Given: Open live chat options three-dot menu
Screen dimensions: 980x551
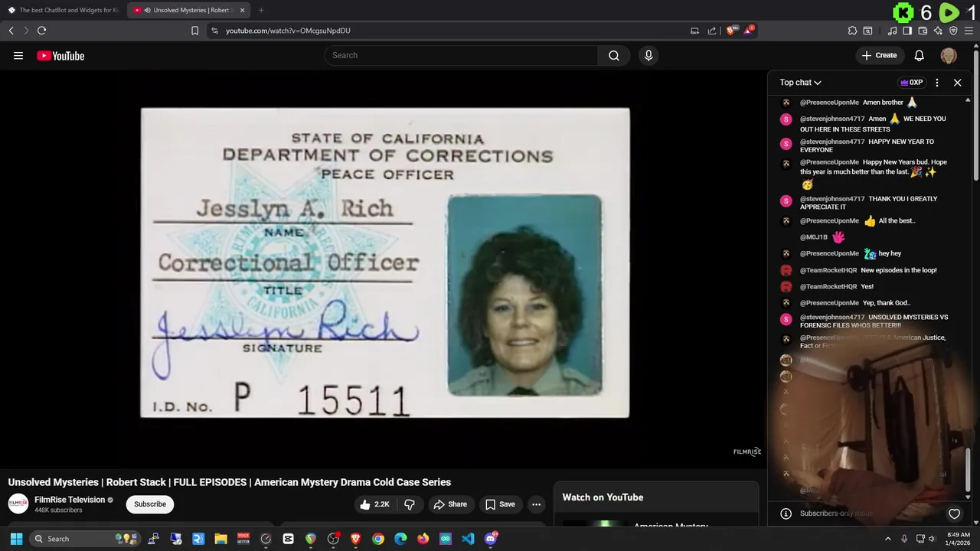Looking at the screenshot, I should pyautogui.click(x=937, y=83).
